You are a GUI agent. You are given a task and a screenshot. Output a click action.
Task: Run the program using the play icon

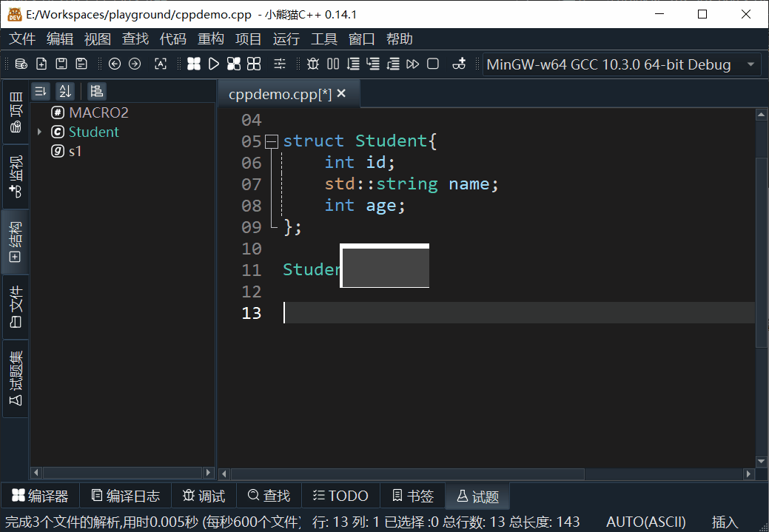213,64
